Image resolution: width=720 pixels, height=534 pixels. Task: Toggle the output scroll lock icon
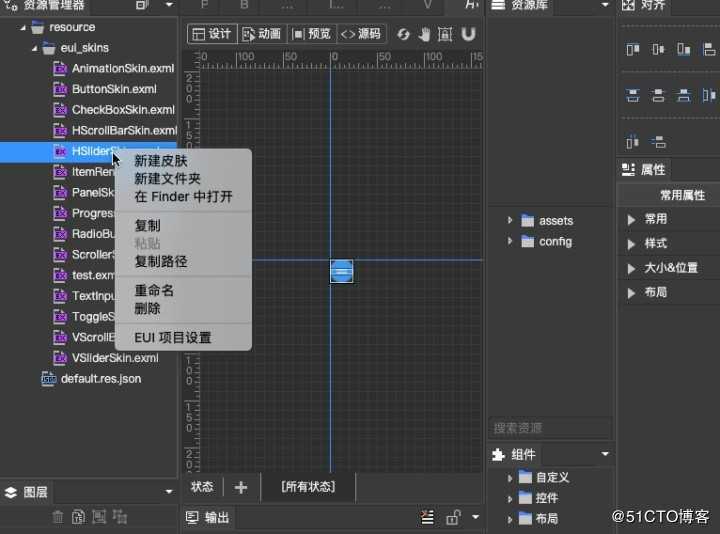[453, 517]
